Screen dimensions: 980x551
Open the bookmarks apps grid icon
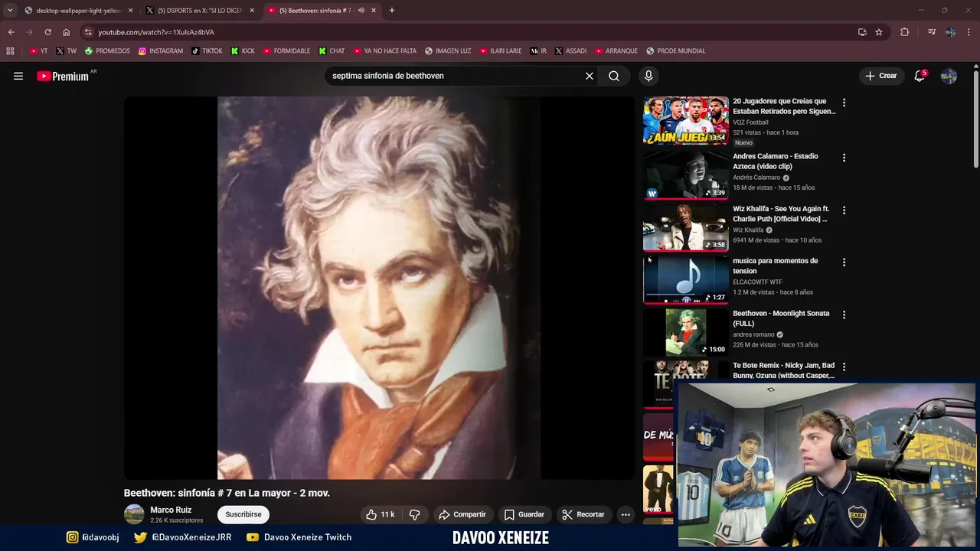pos(10,51)
